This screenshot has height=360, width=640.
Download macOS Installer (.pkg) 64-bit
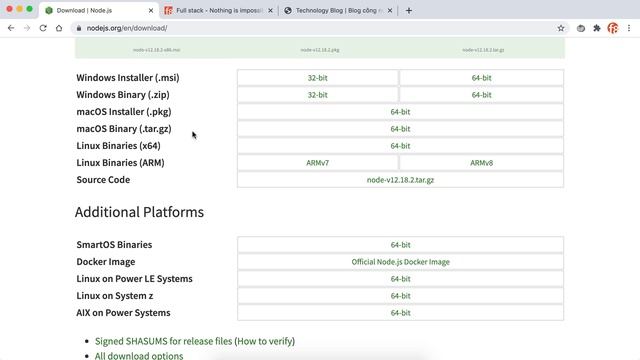(x=400, y=111)
